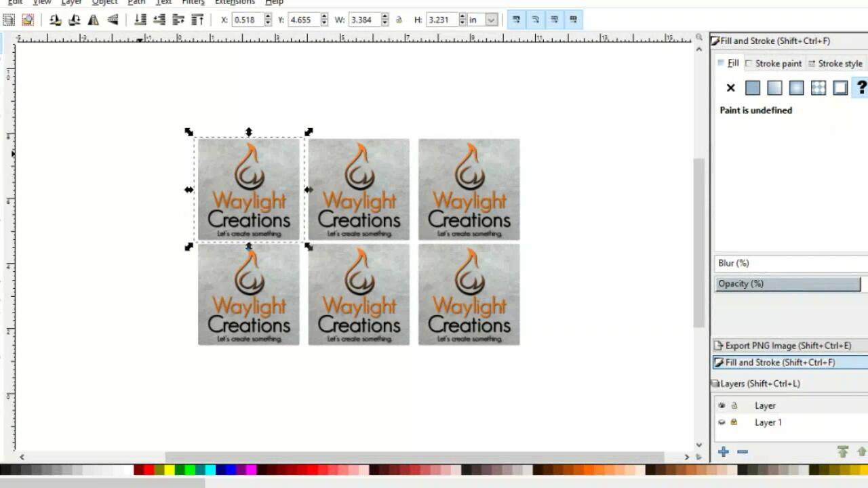This screenshot has width=868, height=488.
Task: Toggle move gradients with objects
Action: tap(554, 20)
